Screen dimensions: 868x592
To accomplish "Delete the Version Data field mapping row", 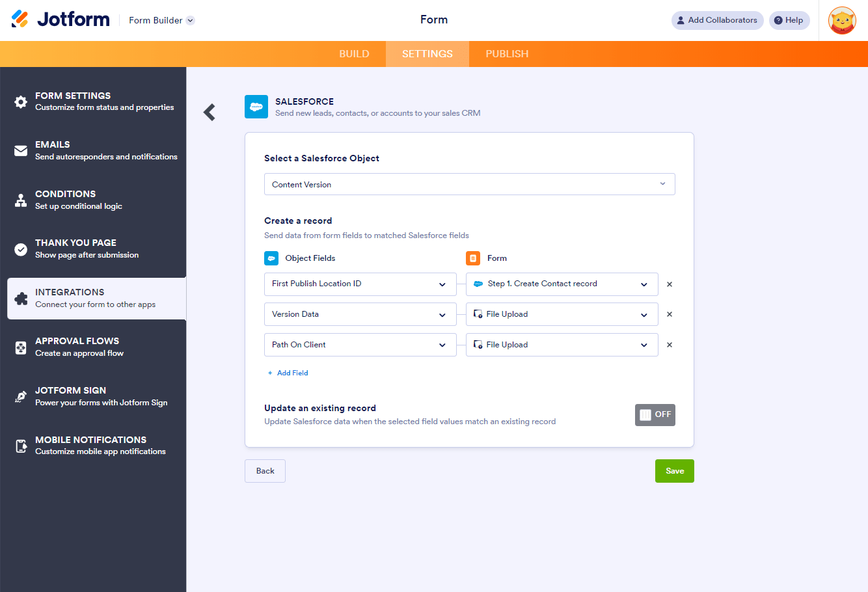I will click(670, 314).
